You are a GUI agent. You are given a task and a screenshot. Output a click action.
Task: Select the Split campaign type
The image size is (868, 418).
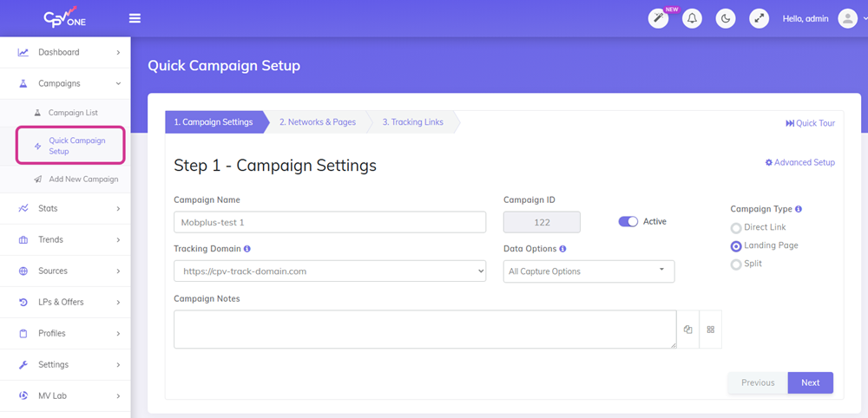point(736,265)
